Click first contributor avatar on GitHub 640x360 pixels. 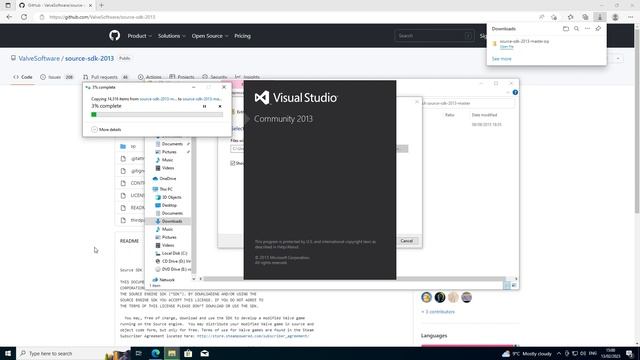click(x=427, y=297)
